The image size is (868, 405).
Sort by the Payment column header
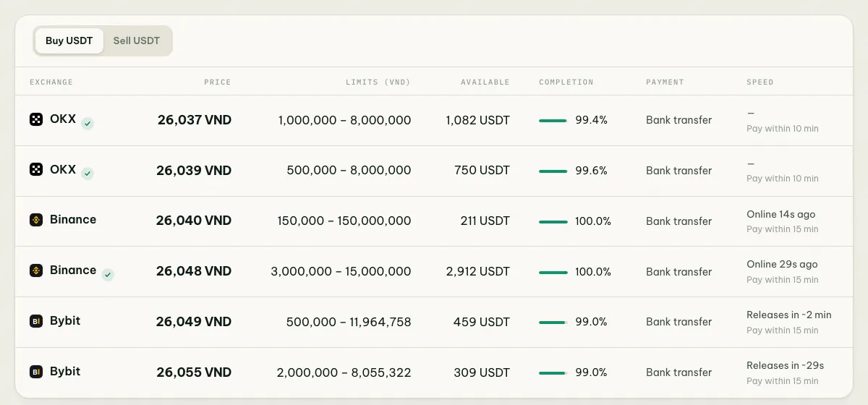pyautogui.click(x=665, y=82)
